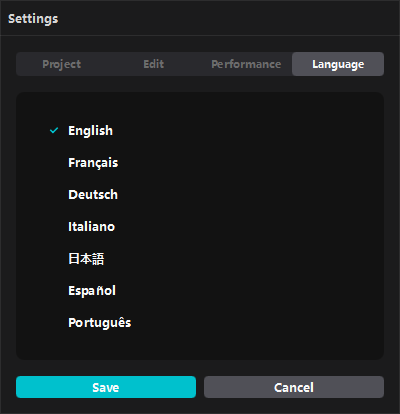This screenshot has height=414, width=400.
Task: Select Français from the language list
Action: point(93,163)
